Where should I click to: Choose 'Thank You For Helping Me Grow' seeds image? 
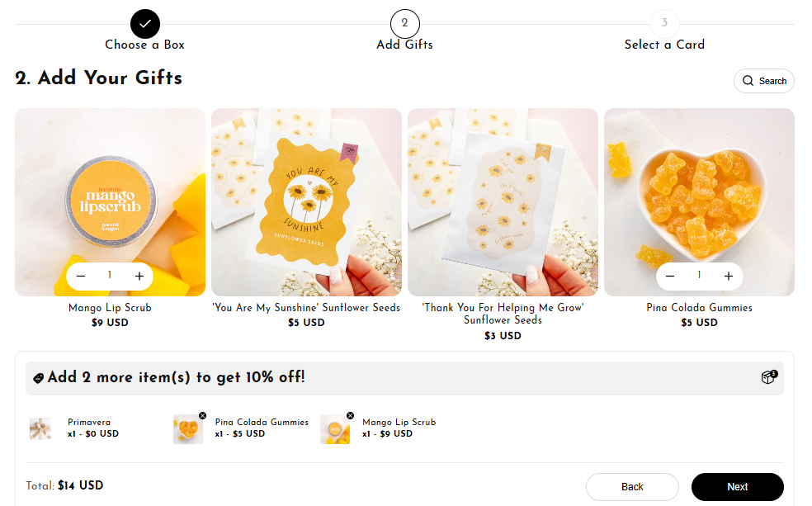[503, 202]
